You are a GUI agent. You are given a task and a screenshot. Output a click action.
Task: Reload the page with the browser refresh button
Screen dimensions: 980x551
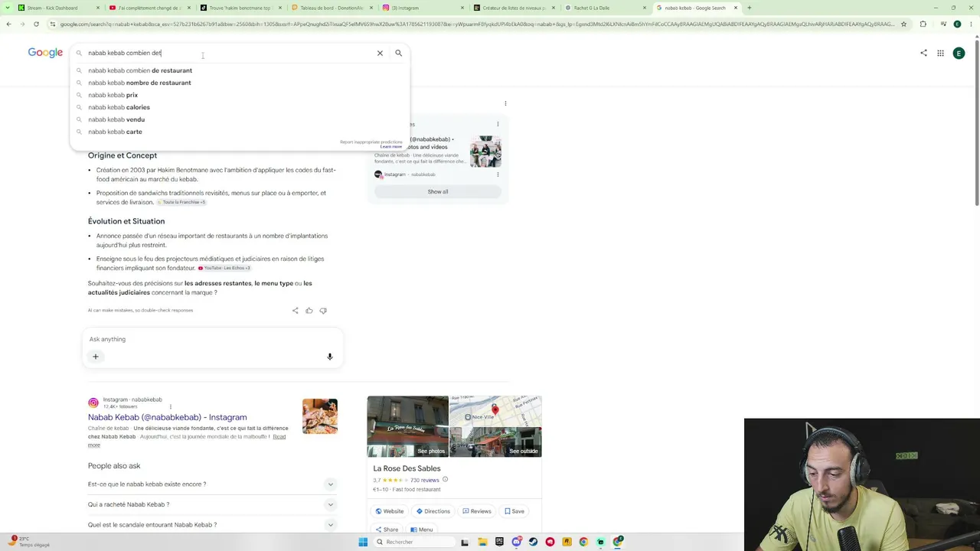tap(36, 24)
